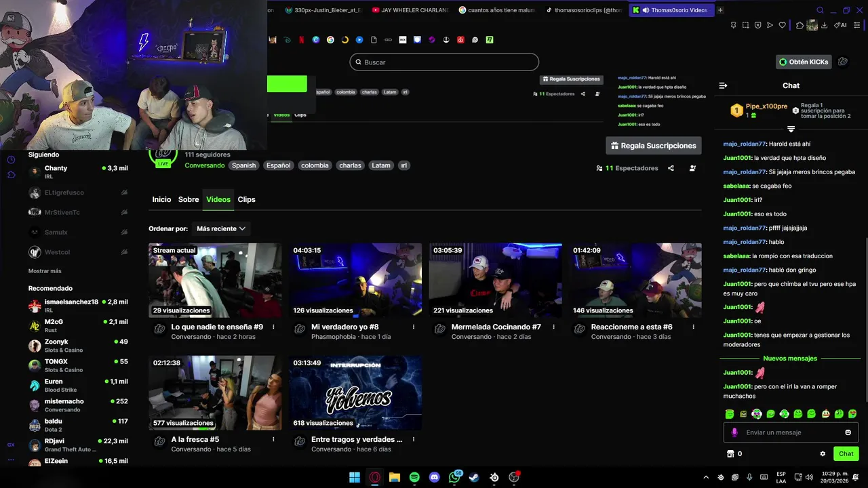Open Chanty channel in Siguiendo list

coord(78,171)
